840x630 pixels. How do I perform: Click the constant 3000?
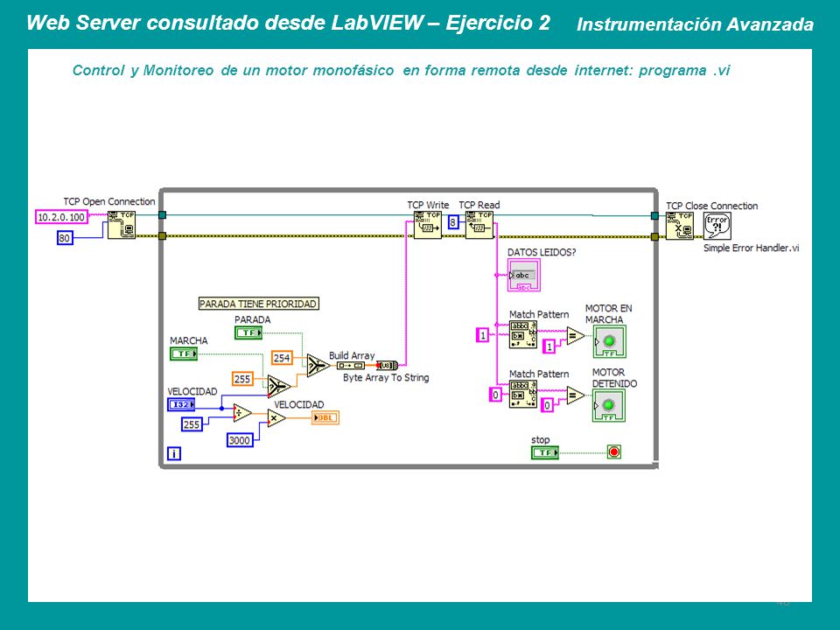pyautogui.click(x=240, y=440)
